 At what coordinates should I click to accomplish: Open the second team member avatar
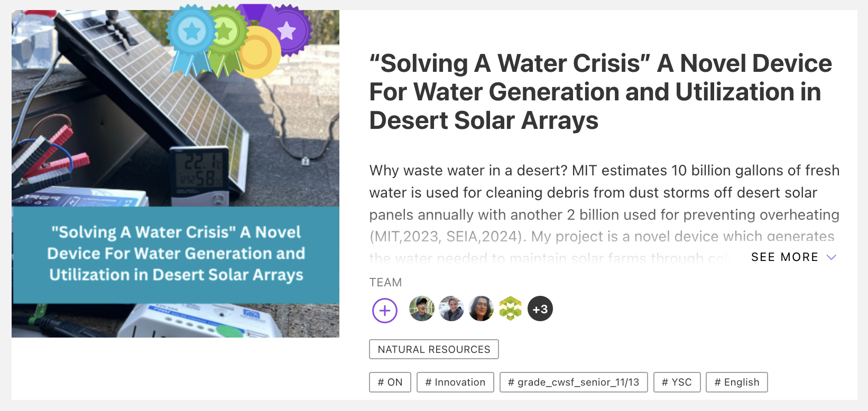tap(451, 309)
